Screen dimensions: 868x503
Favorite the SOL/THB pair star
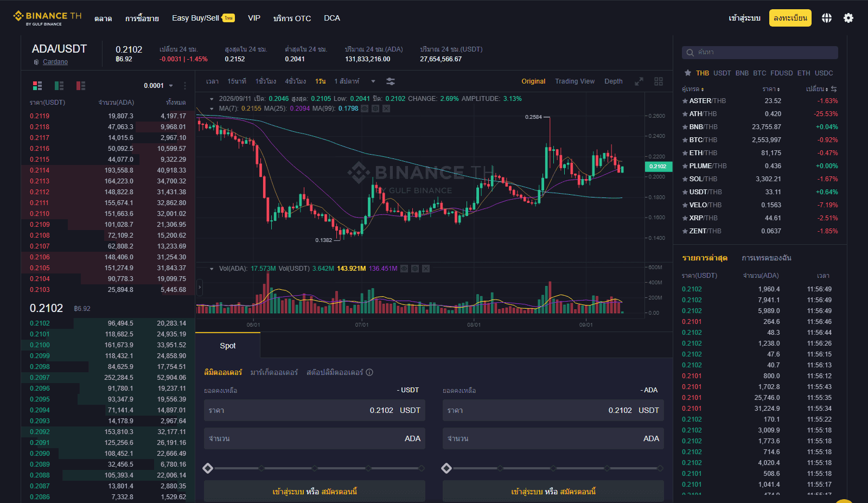pyautogui.click(x=685, y=179)
